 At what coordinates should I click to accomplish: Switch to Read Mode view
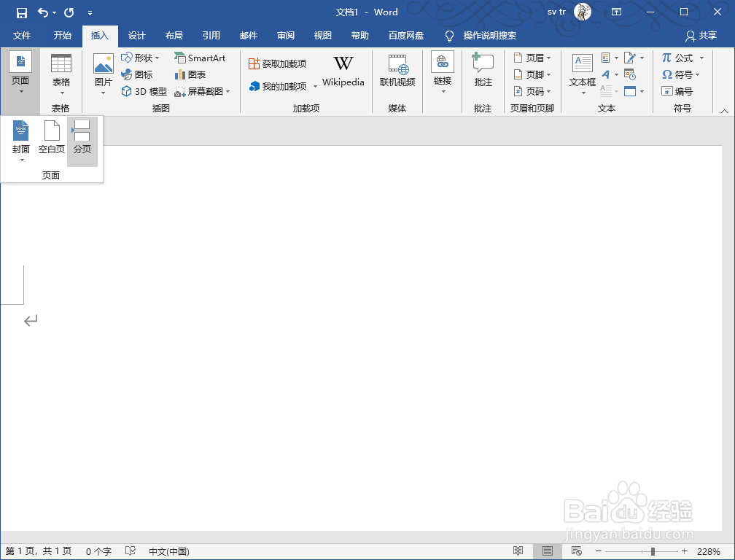518,551
